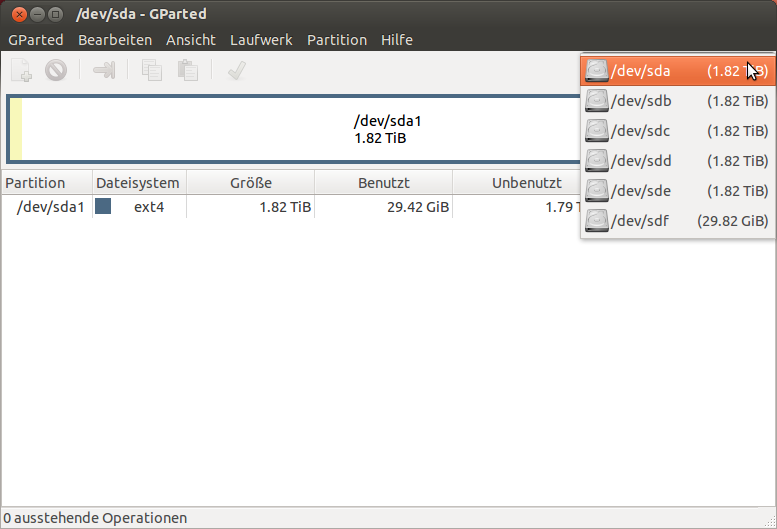The image size is (777, 529).
Task: Select /dev/sdb from the device list
Action: 677,101
